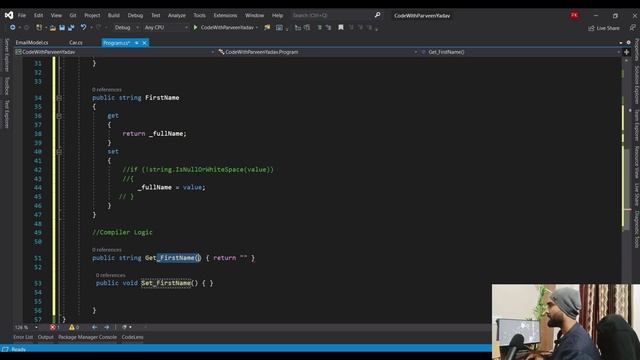640x360 pixels.
Task: Open the Git menu
Action: coord(73,15)
